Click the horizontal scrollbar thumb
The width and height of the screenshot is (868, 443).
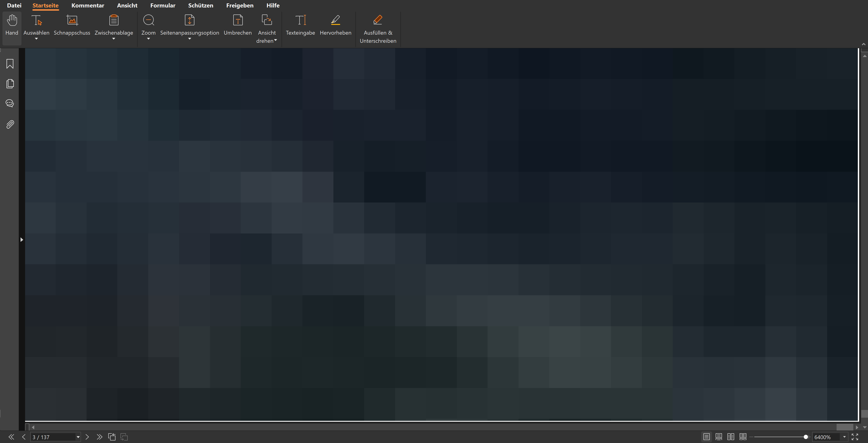845,427
